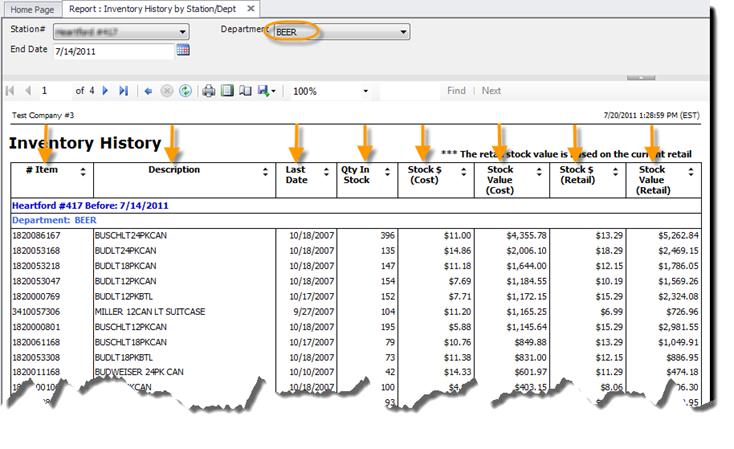
Task: Expand the Station# dropdown
Action: pyautogui.click(x=183, y=32)
